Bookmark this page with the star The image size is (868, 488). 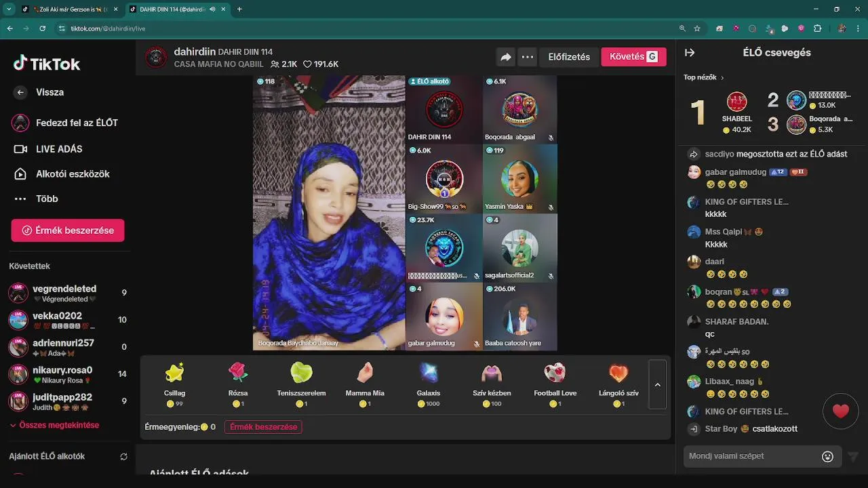[x=697, y=28]
